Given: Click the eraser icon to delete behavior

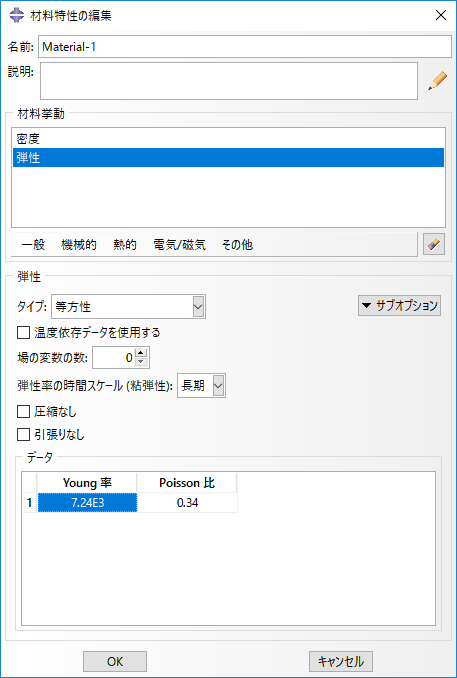Looking at the screenshot, I should tap(434, 245).
